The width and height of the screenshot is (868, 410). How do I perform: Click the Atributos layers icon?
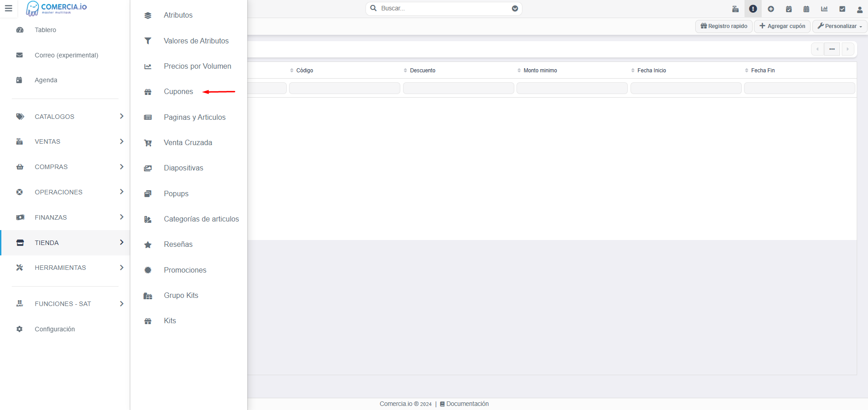(148, 15)
